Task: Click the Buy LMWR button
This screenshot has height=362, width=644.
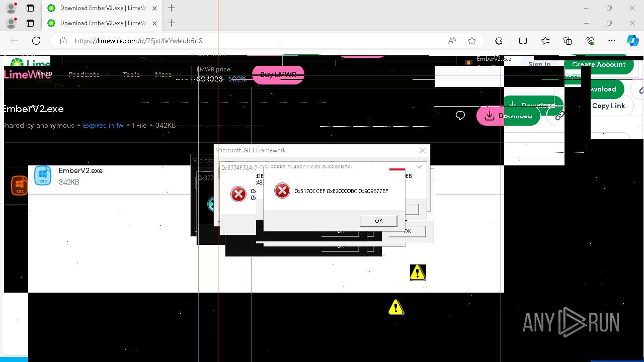Action: coord(278,74)
